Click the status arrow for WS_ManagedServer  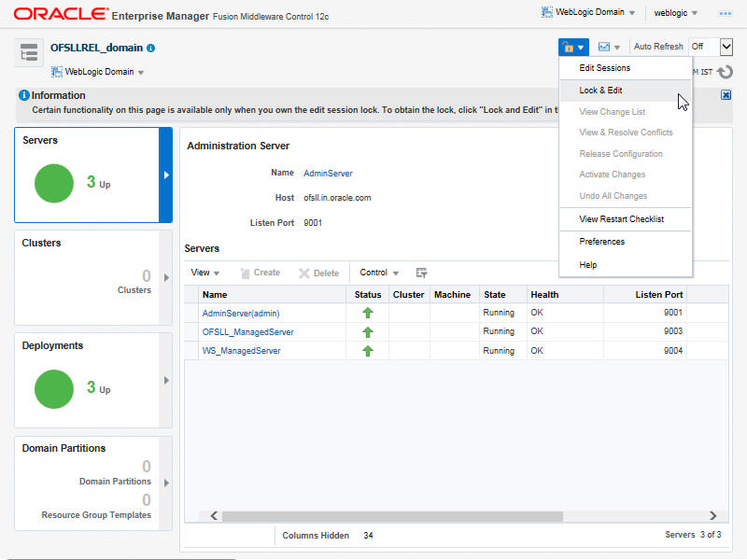pos(367,351)
